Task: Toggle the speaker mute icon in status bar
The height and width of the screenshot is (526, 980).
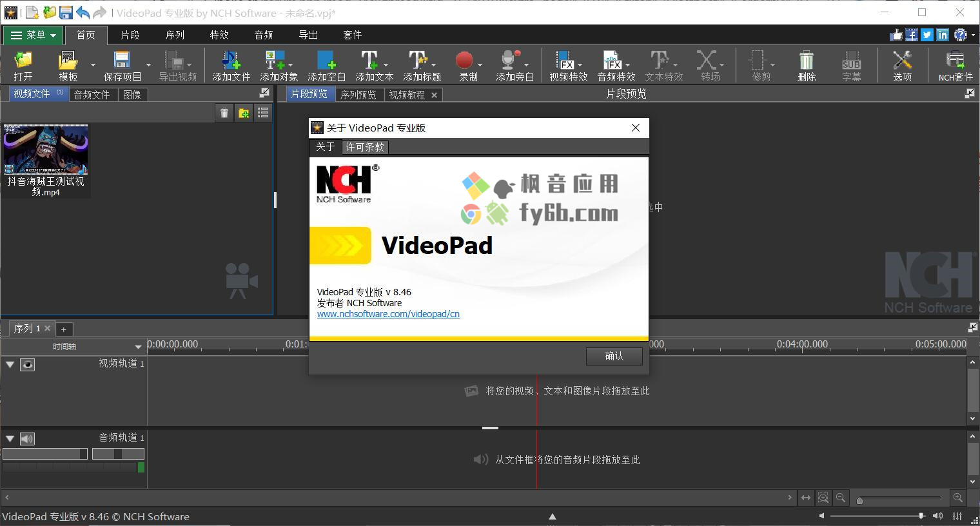Action: 937,516
